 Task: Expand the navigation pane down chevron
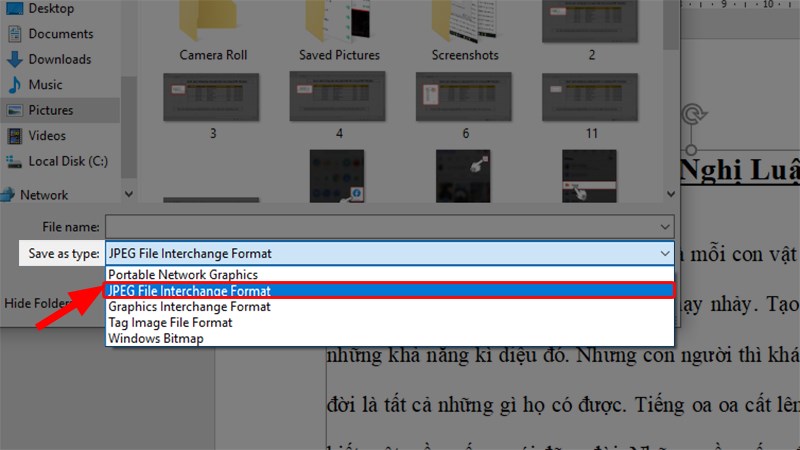129,194
